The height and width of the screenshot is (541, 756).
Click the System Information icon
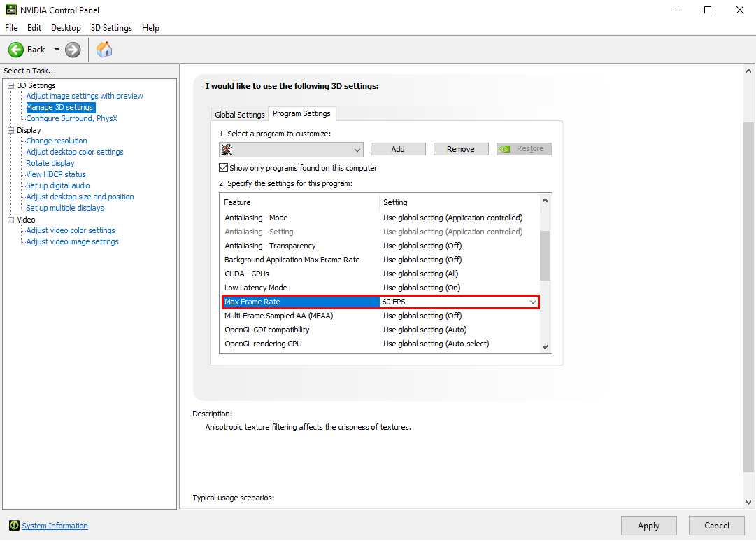15,526
